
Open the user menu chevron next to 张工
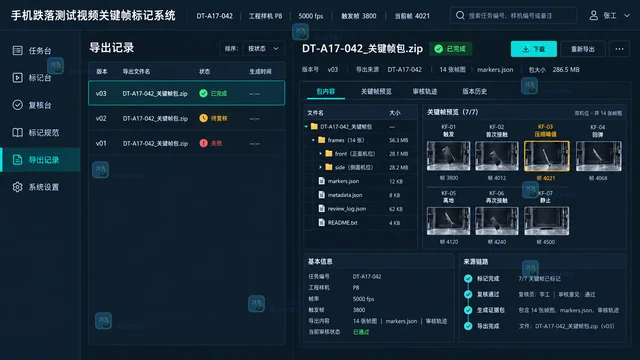click(x=627, y=16)
